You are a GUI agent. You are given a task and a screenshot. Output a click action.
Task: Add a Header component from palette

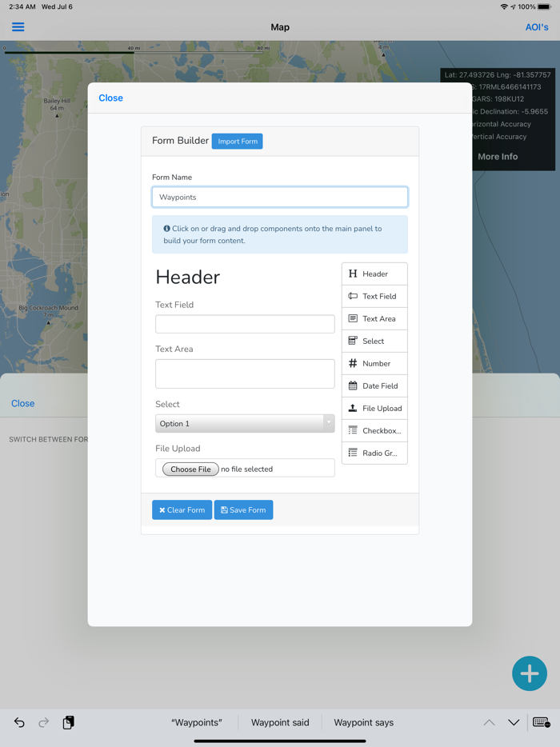(x=374, y=274)
